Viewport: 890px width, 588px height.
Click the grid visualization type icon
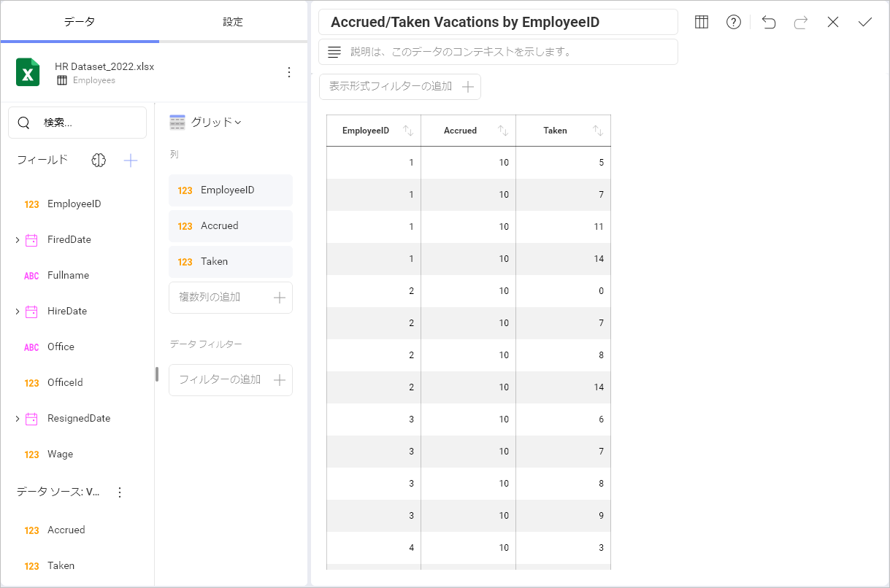coord(177,122)
